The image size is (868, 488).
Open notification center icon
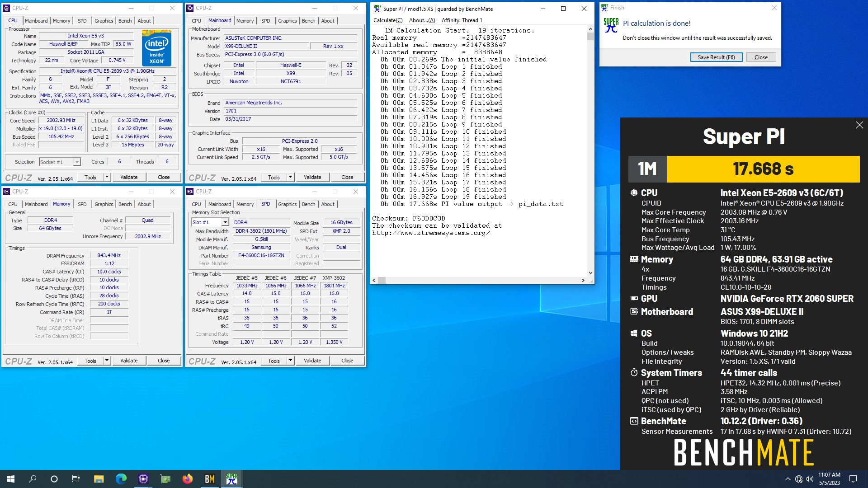pos(853,479)
